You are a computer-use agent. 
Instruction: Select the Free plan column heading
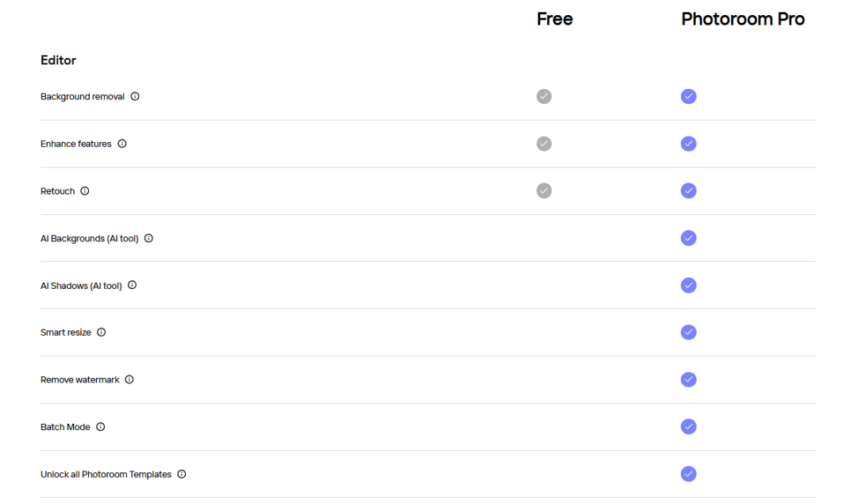[x=555, y=19]
